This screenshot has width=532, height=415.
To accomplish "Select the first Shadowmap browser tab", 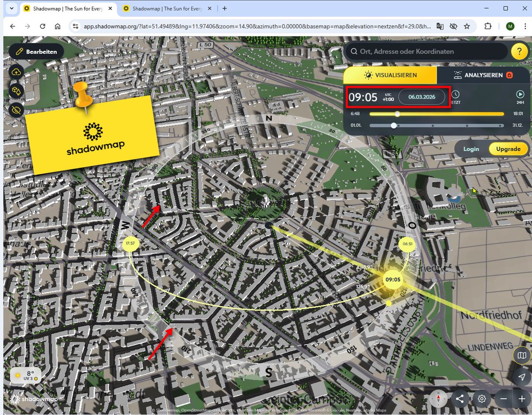I will click(68, 8).
